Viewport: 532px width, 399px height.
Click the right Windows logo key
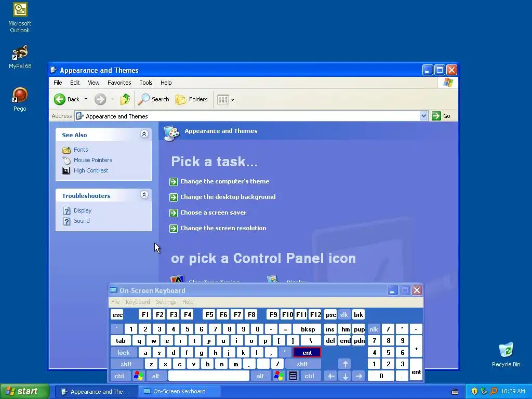pos(279,376)
